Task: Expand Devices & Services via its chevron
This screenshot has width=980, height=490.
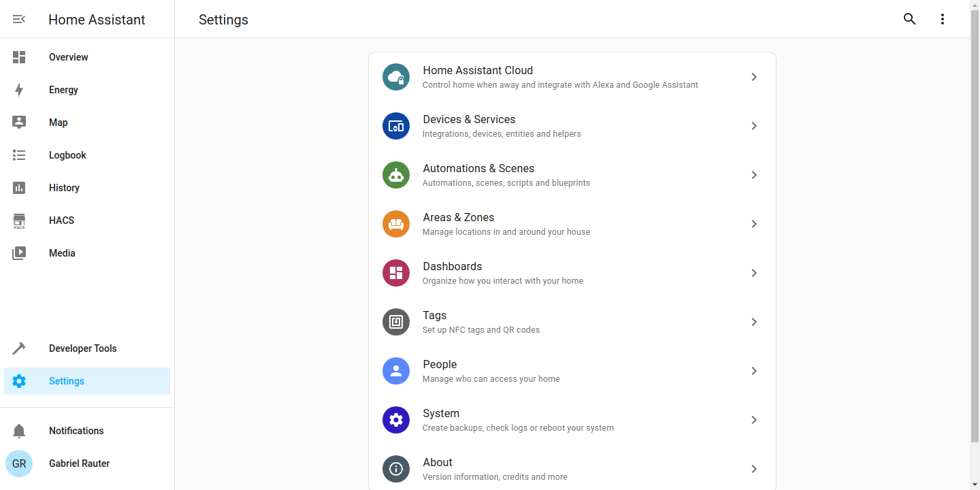Action: [754, 126]
